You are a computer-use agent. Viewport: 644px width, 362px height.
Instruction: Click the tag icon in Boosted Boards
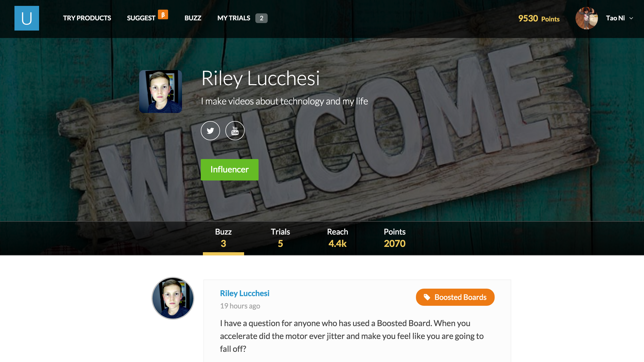coord(427,297)
